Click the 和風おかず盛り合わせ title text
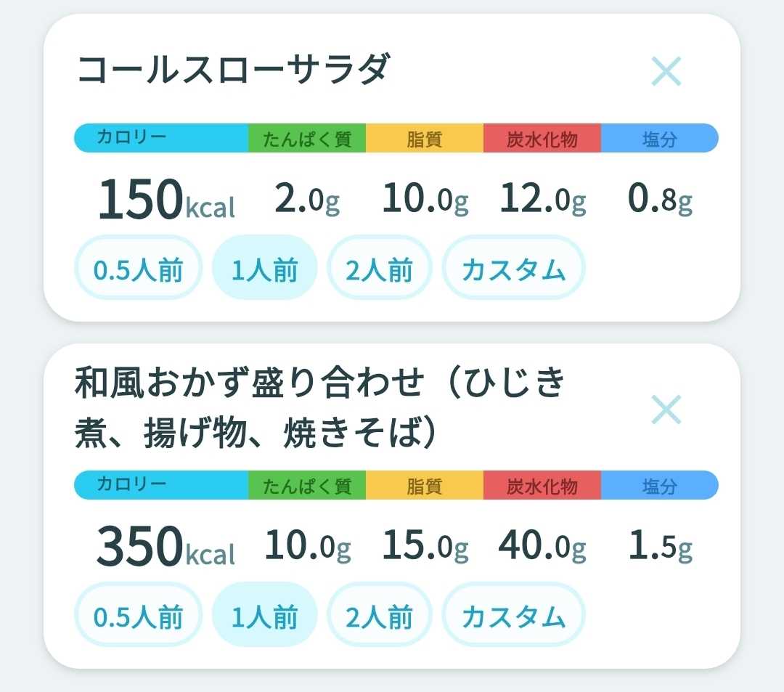This screenshot has height=692, width=784. (320, 407)
